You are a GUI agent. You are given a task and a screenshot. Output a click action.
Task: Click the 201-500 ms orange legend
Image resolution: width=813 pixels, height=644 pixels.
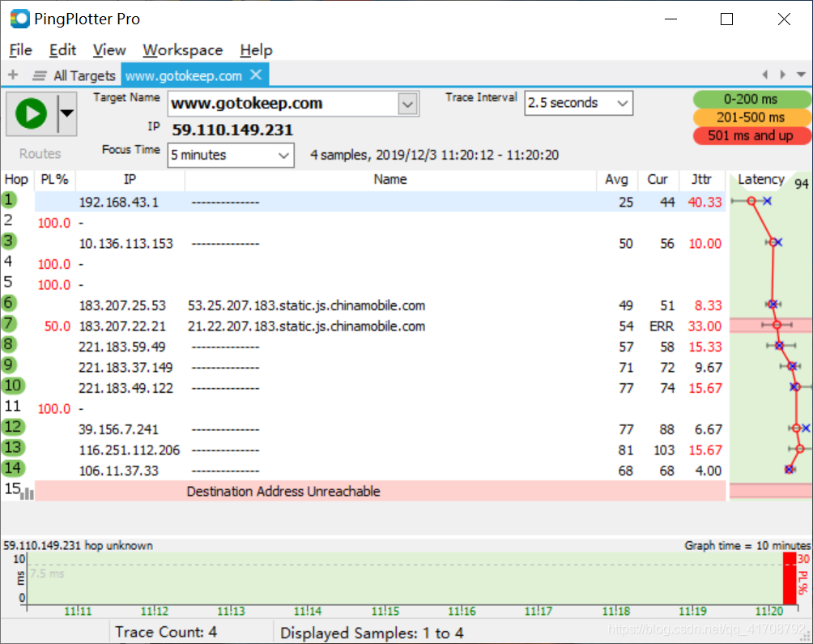click(751, 117)
